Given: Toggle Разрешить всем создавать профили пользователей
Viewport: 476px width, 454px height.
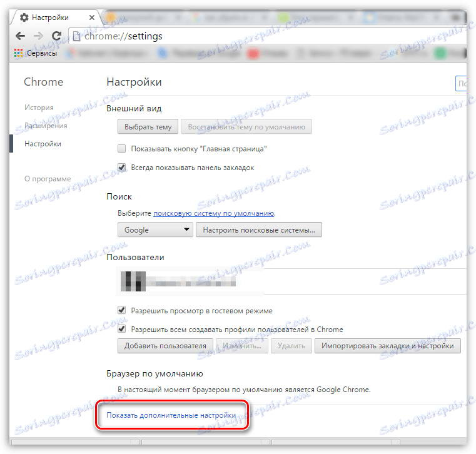Looking at the screenshot, I should (x=122, y=329).
